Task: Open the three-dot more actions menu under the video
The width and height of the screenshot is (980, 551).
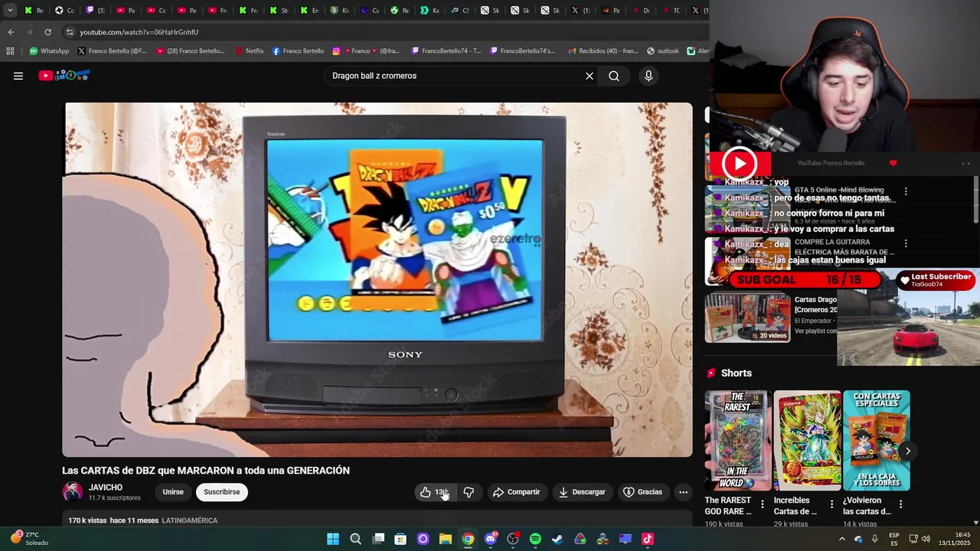Action: pos(683,492)
